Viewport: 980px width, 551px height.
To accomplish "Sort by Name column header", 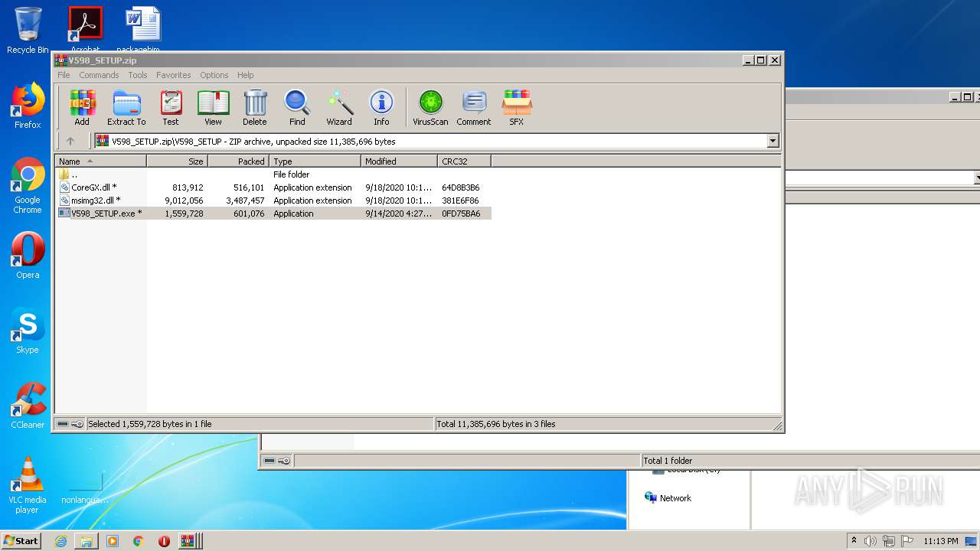I will pos(100,161).
